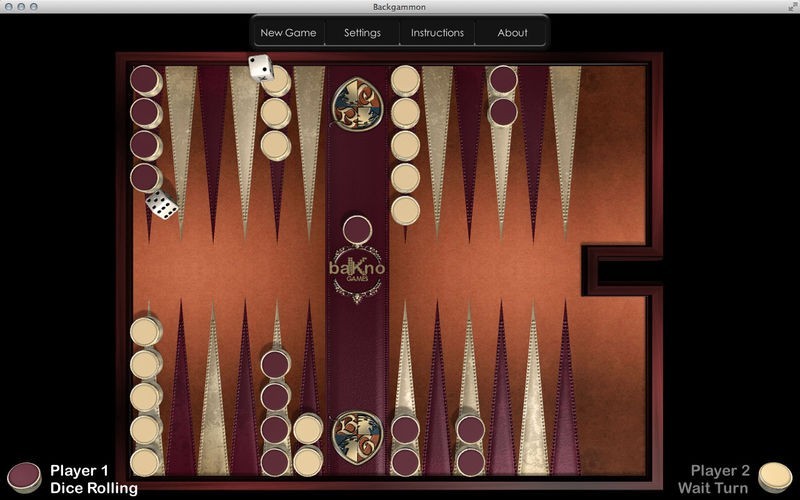Click the bottom emblem on the center bar
The image size is (800, 500).
pos(357,436)
